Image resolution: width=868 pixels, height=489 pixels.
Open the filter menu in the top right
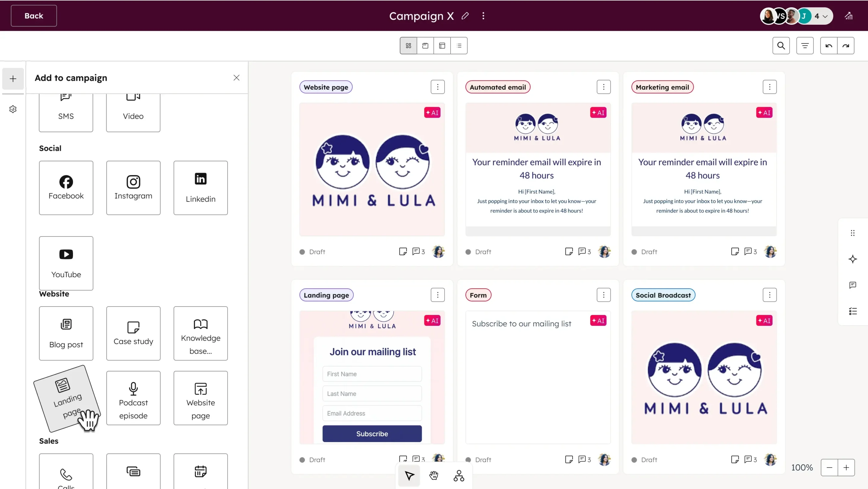click(x=805, y=45)
